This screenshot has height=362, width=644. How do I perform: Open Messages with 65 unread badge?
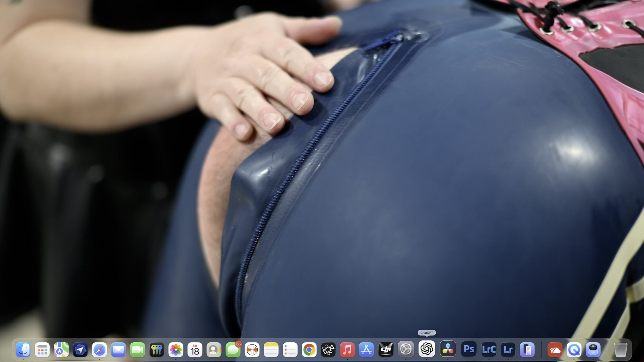(x=233, y=349)
